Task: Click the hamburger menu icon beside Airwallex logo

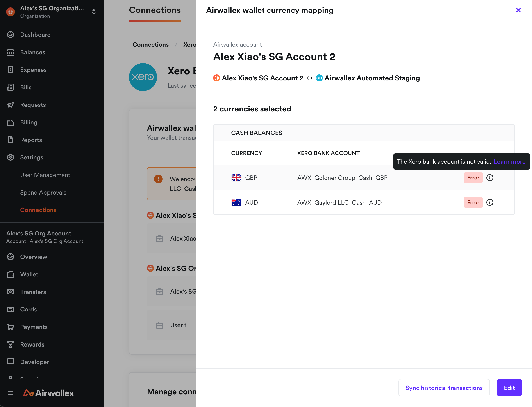Action: click(11, 393)
